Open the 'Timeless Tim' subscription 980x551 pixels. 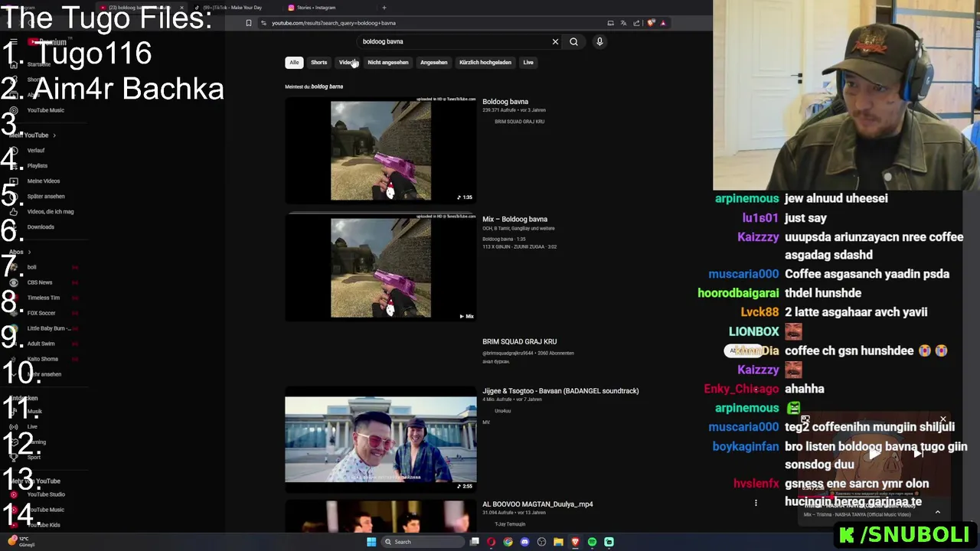click(x=44, y=298)
